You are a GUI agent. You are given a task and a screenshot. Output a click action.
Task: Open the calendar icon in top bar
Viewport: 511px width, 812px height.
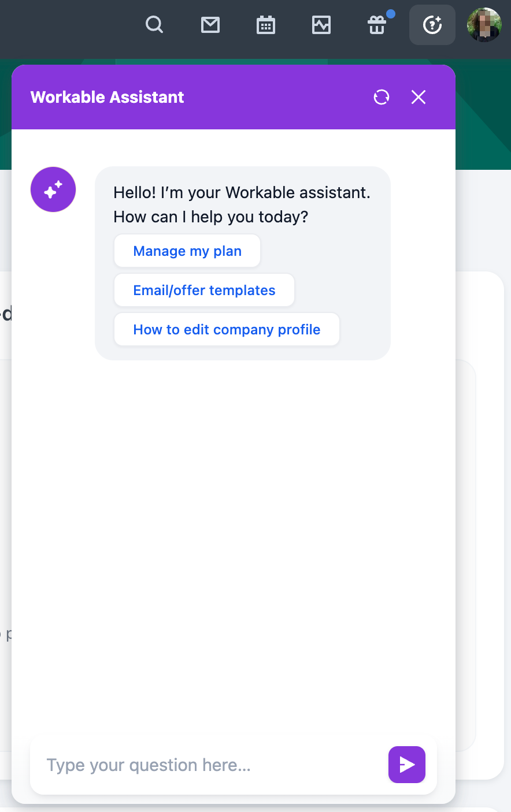coord(266,25)
